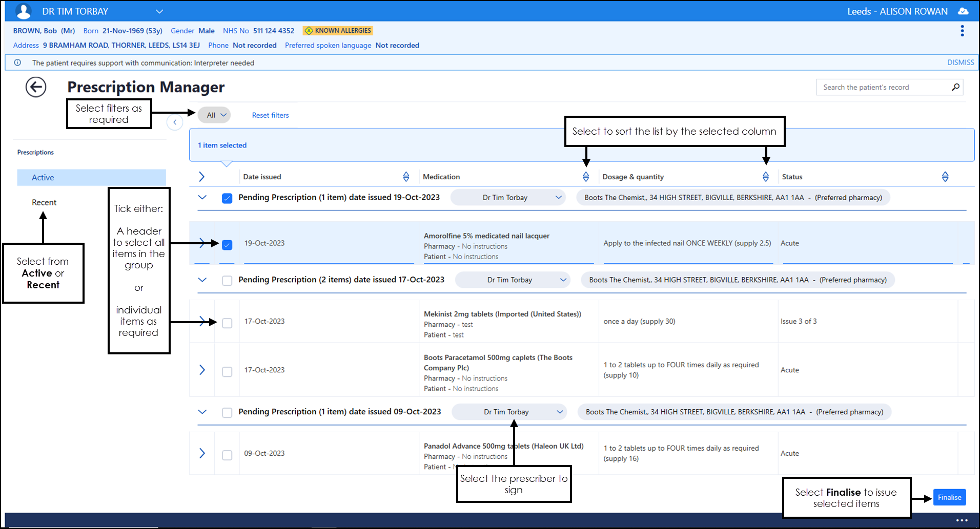The width and height of the screenshot is (980, 529).
Task: Sort the list by Medication column
Action: [586, 177]
